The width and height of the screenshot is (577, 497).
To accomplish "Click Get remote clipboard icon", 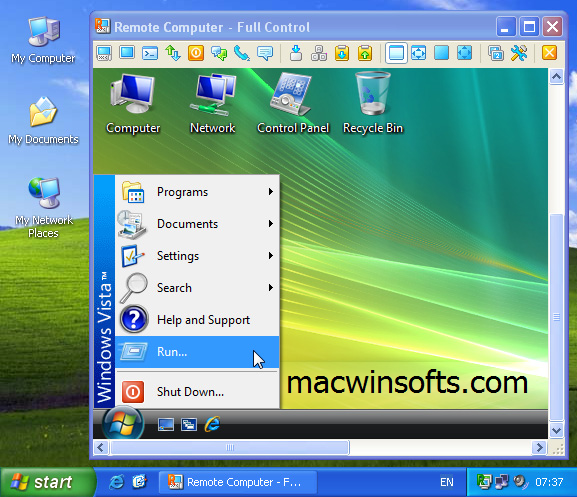I will (x=342, y=53).
